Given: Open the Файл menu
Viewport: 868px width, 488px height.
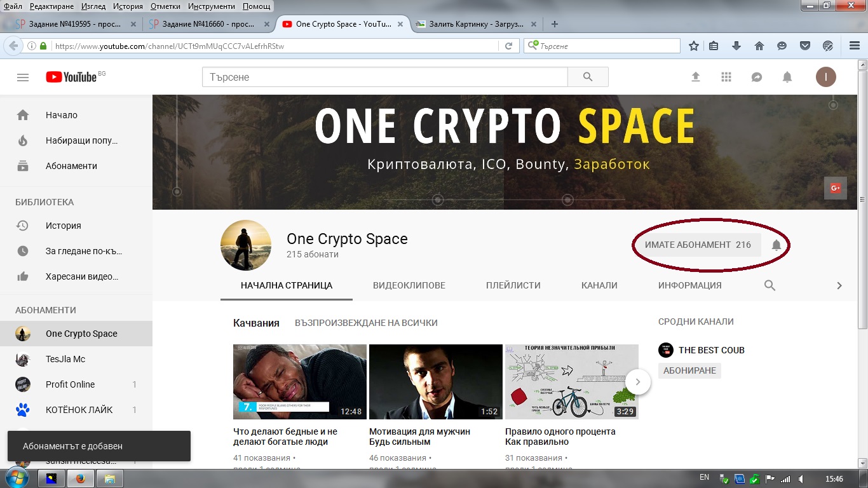Looking at the screenshot, I should click(13, 6).
